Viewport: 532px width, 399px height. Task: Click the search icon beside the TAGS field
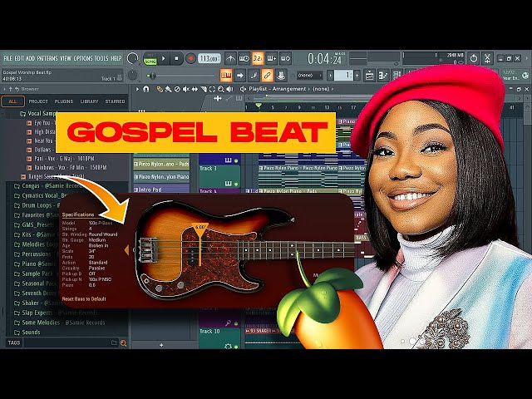pyautogui.click(x=123, y=343)
